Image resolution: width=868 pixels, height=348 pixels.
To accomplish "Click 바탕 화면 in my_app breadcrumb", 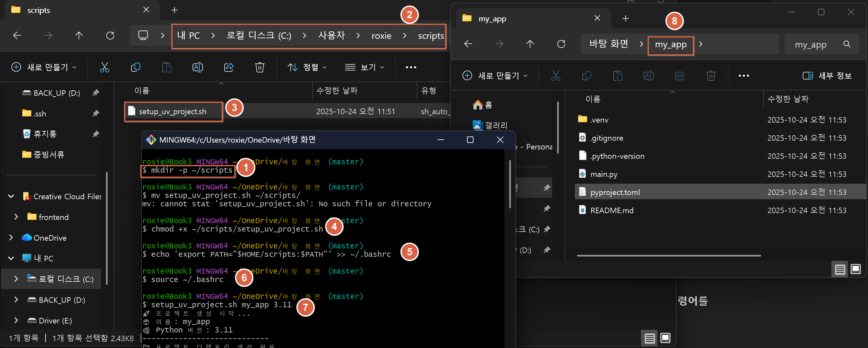I will tap(609, 44).
